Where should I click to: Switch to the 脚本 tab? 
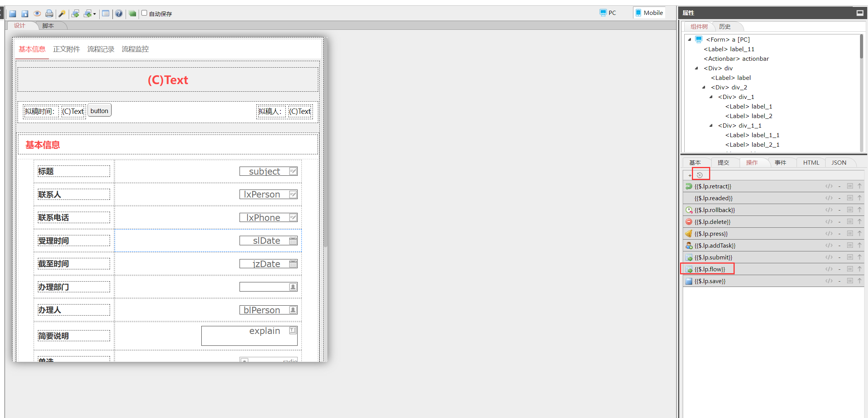coord(48,26)
